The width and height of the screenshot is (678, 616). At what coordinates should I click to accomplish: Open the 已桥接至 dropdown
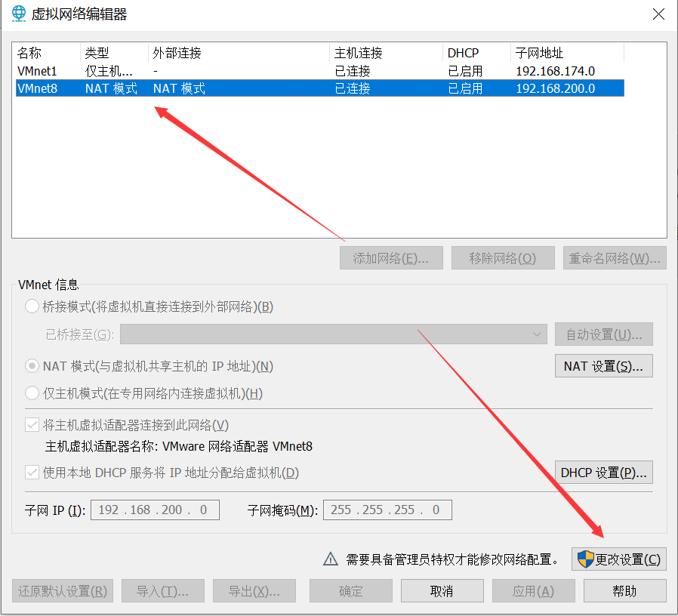pos(334,334)
